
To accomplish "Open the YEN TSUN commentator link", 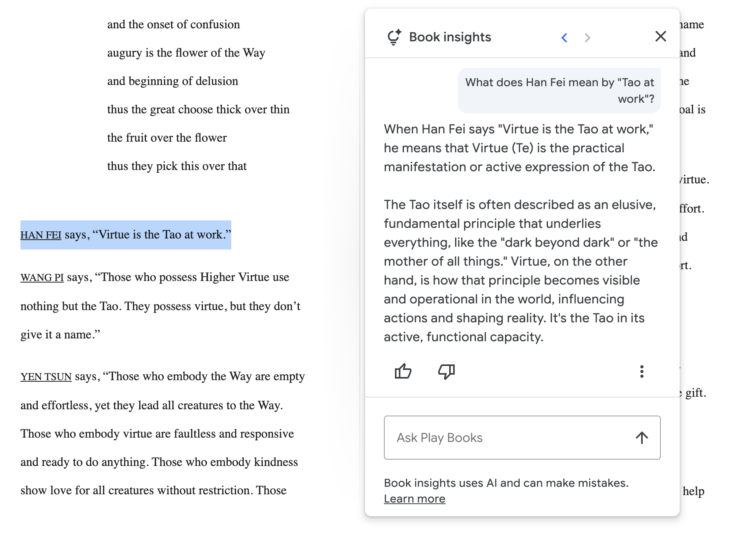I will pyautogui.click(x=46, y=377).
